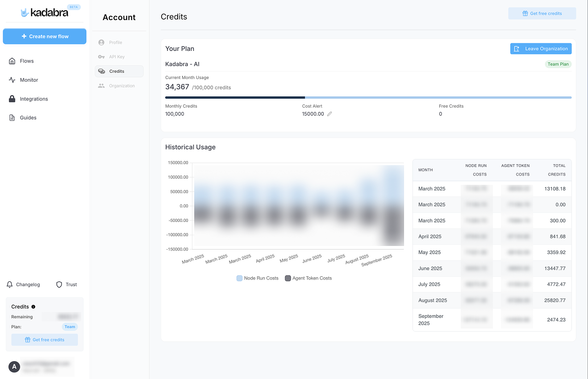Click sidebar Get free credits button
588x379 pixels.
[45, 340]
